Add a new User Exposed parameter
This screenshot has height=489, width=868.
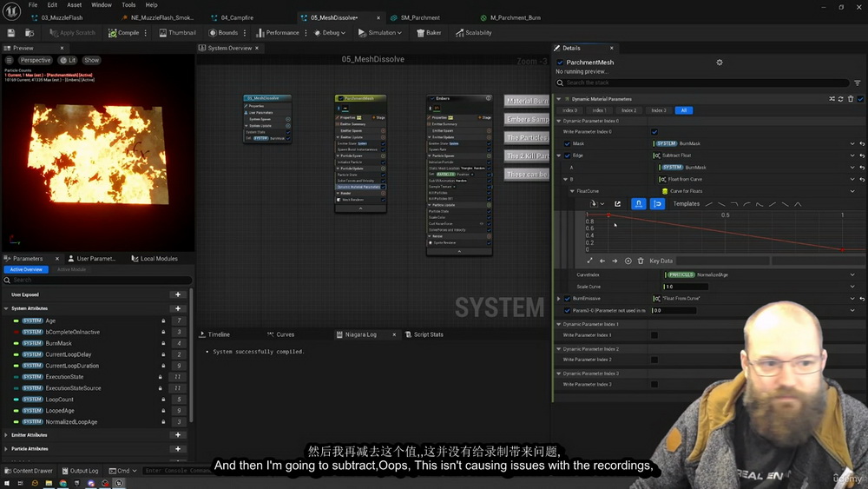pyautogui.click(x=178, y=294)
